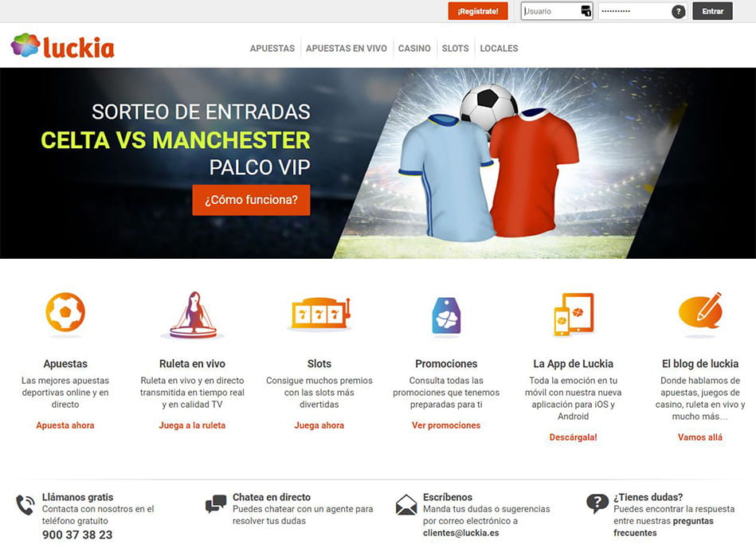
Task: Click the La App de Luckia devices icon
Action: pyautogui.click(x=574, y=314)
